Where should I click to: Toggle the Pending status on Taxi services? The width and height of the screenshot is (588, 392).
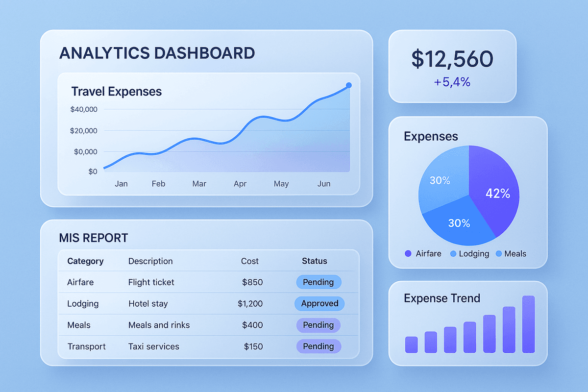pyautogui.click(x=318, y=346)
